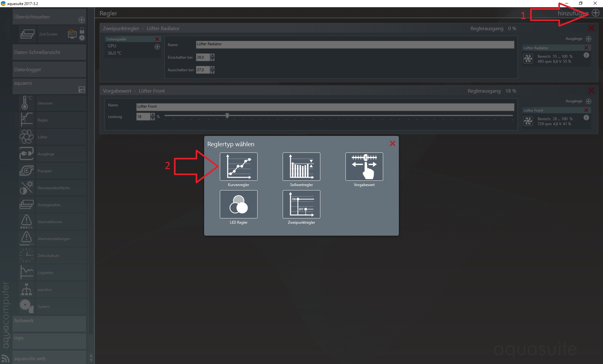Add a data source for GPU
Image resolution: width=603 pixels, height=364 pixels.
point(157,47)
